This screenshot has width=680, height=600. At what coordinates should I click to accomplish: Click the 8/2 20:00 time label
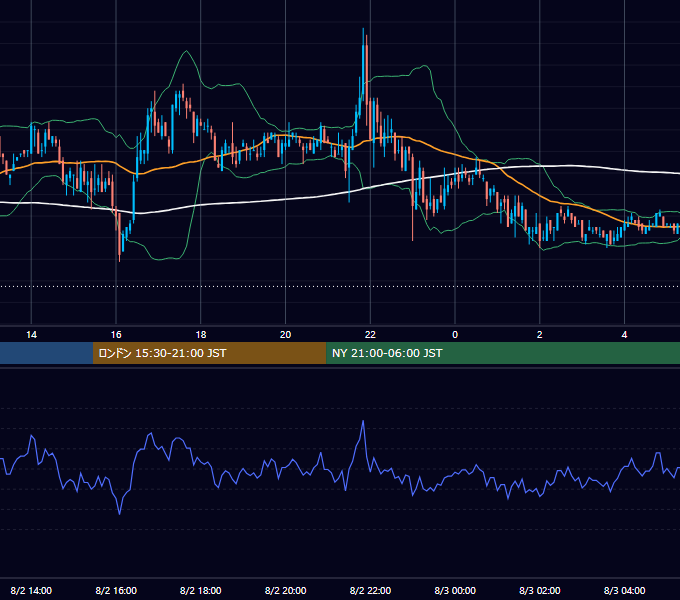click(x=285, y=590)
